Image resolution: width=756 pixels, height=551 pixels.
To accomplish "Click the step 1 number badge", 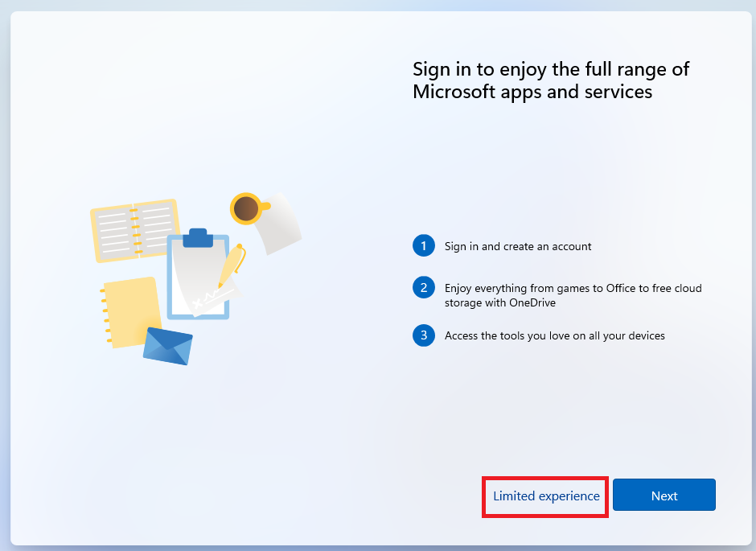I will (x=424, y=246).
